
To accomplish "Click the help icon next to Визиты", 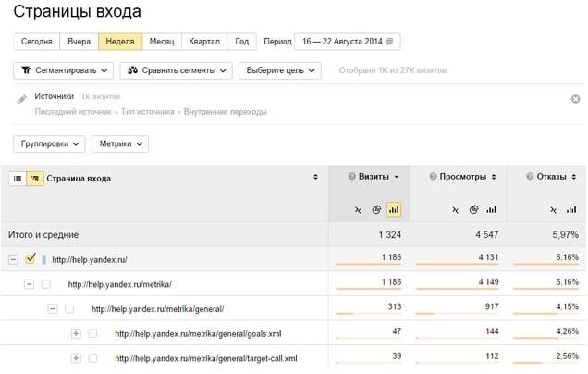I will point(351,176).
